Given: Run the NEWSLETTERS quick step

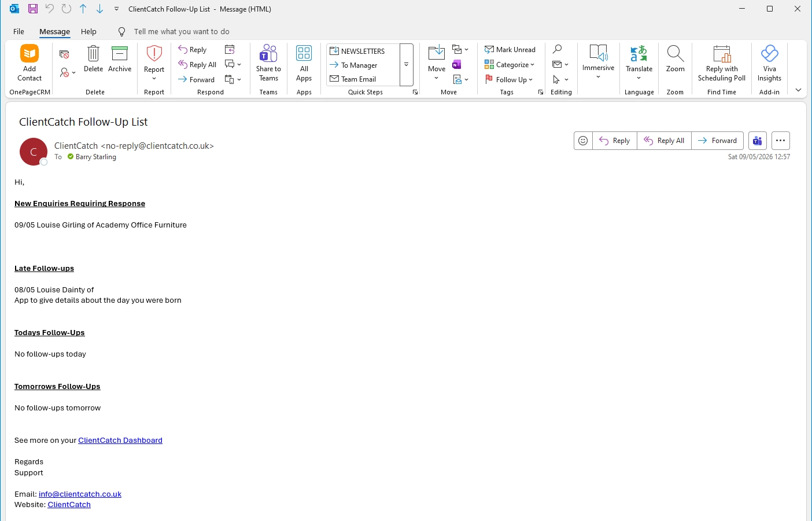Looking at the screenshot, I should pyautogui.click(x=363, y=51).
